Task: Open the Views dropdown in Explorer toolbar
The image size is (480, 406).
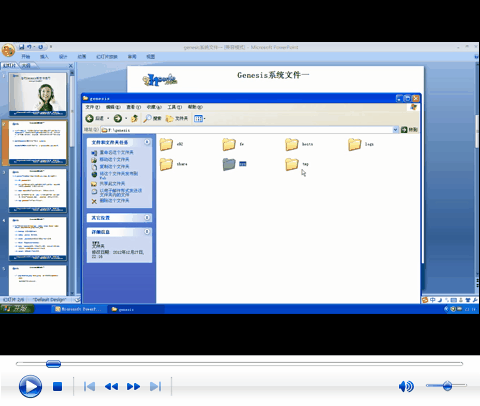Action: pos(199,119)
